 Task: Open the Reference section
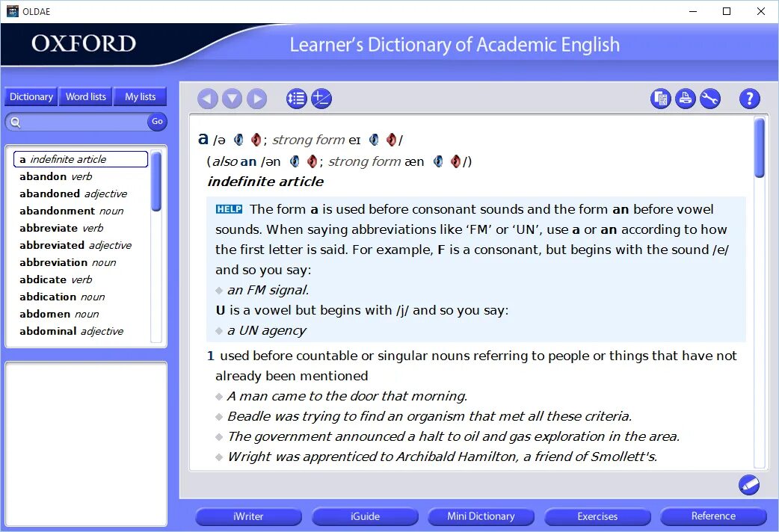click(x=713, y=516)
